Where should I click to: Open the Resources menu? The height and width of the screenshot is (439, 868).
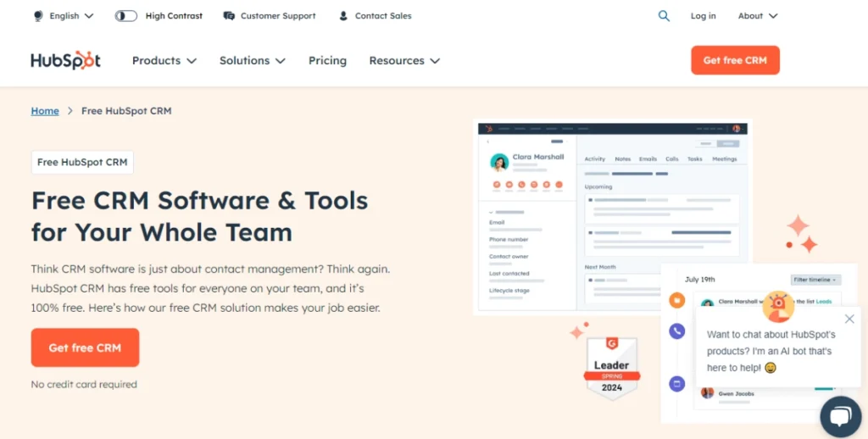pyautogui.click(x=404, y=60)
